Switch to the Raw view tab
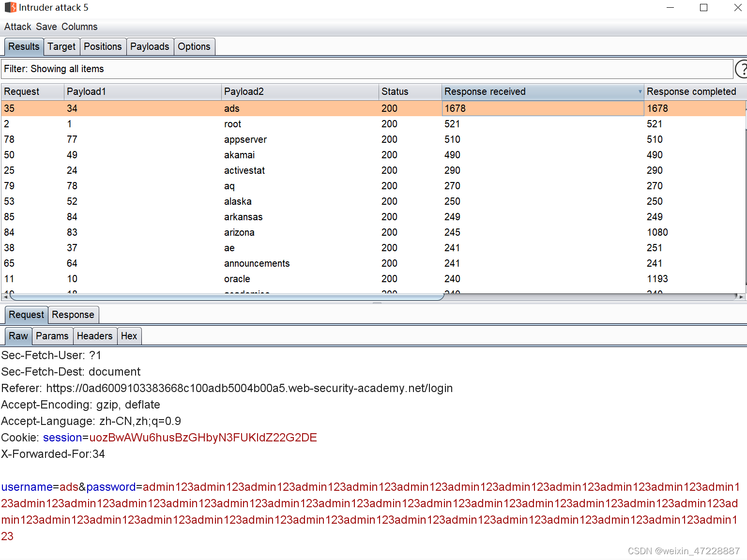Screen dimensions: 747x560 (18, 336)
